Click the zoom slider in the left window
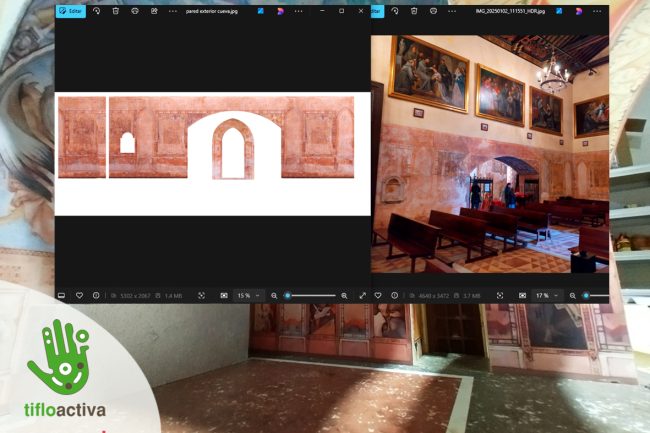Image resolution: width=650 pixels, height=433 pixels. click(310, 296)
